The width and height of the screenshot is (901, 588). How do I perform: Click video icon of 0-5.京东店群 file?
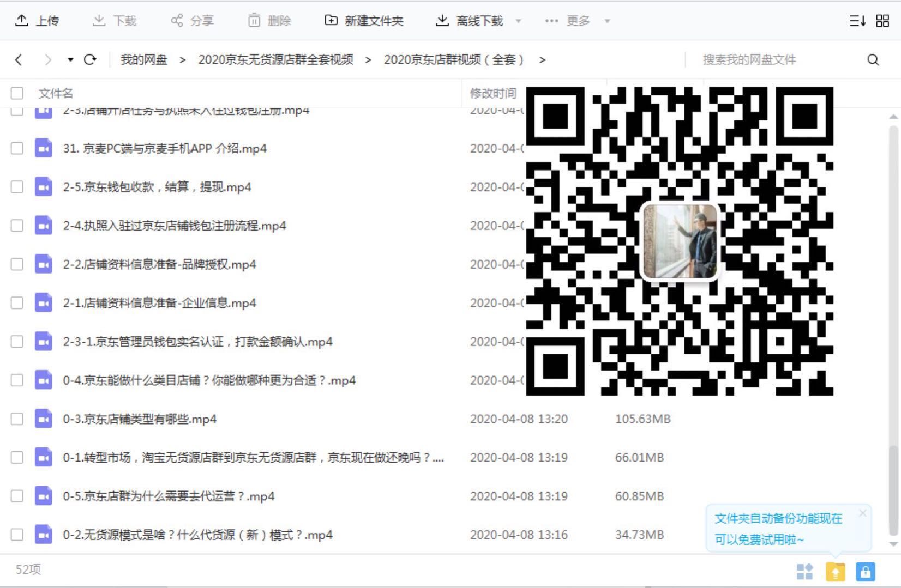[x=44, y=496]
